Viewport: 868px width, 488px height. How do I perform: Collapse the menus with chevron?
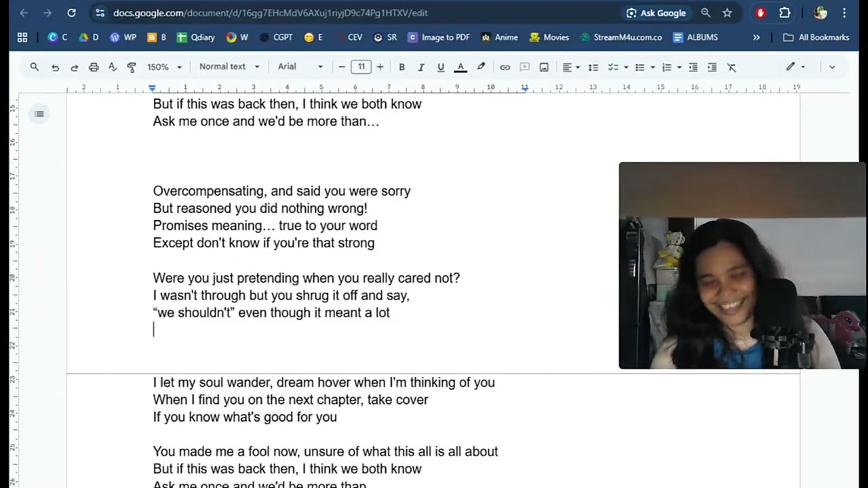(x=832, y=67)
